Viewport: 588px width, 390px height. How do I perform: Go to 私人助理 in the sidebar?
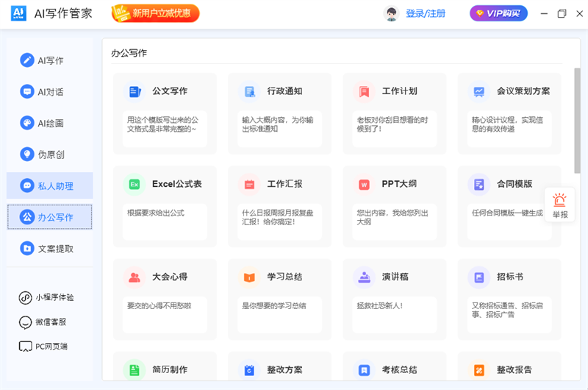pyautogui.click(x=50, y=185)
